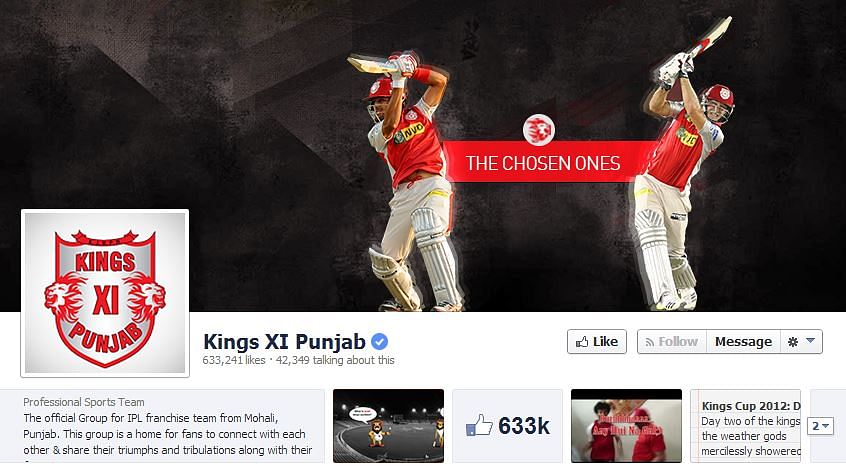Click the 633k likes thumbs-up tile
Image resolution: width=846 pixels, height=466 pixels.
(507, 426)
